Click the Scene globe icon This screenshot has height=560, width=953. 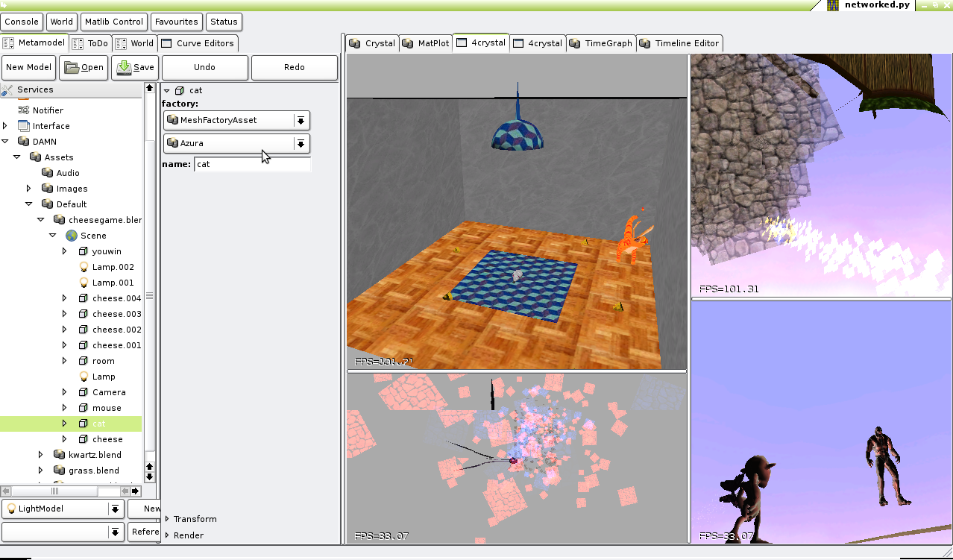tap(72, 236)
